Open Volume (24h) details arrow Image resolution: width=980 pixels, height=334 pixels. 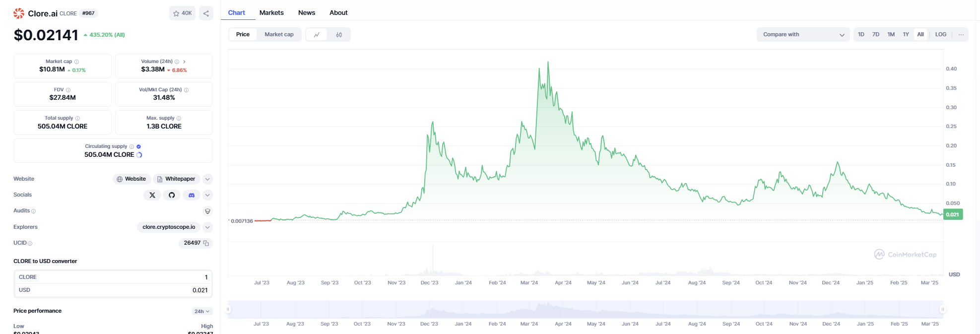pos(184,62)
